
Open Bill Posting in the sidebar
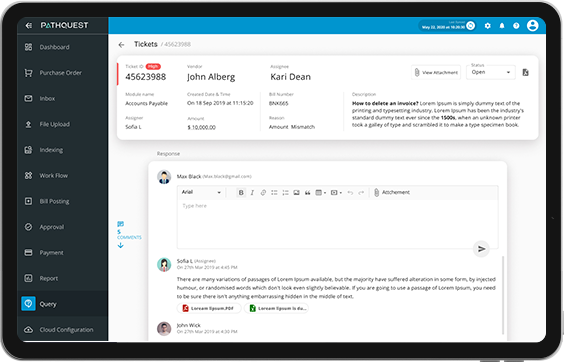(x=62, y=201)
